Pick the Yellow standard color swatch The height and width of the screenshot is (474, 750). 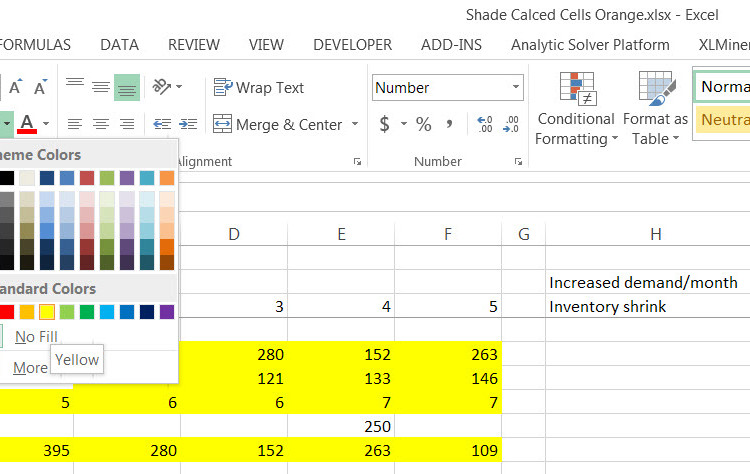tap(47, 312)
